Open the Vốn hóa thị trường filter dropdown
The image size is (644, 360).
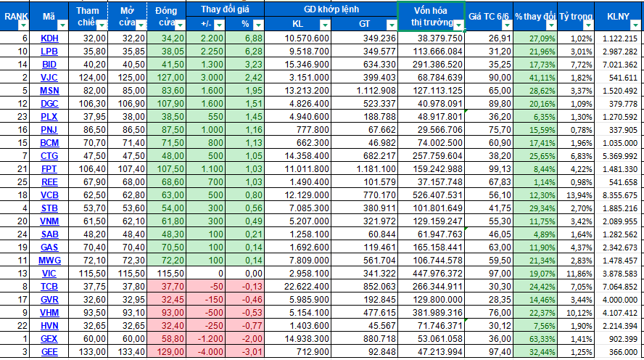click(x=458, y=25)
